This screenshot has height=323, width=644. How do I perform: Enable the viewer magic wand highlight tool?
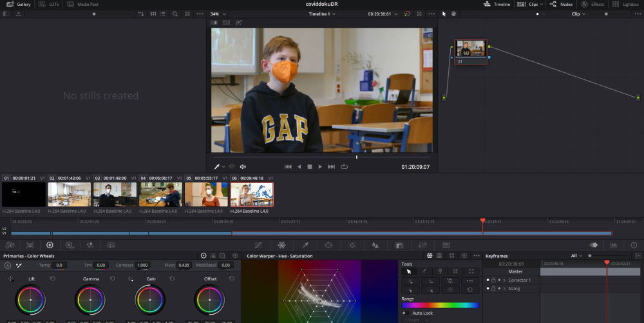click(238, 23)
